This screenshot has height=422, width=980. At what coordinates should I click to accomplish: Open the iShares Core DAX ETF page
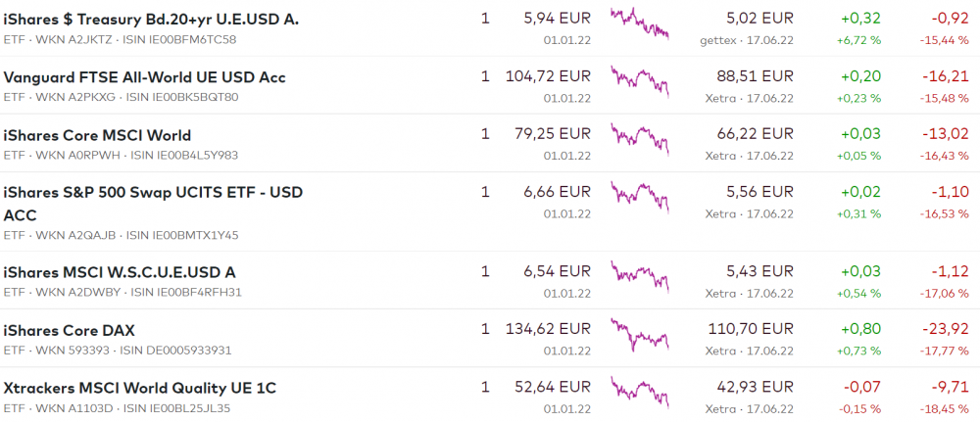(x=70, y=330)
